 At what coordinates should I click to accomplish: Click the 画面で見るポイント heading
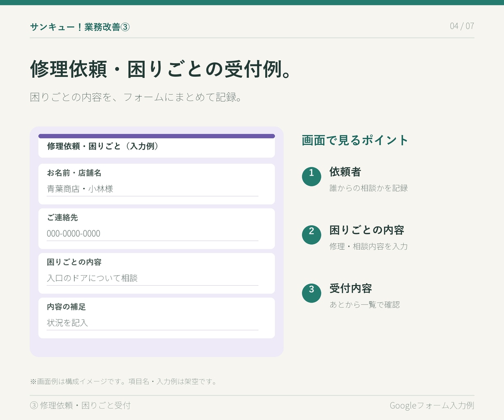coord(355,140)
